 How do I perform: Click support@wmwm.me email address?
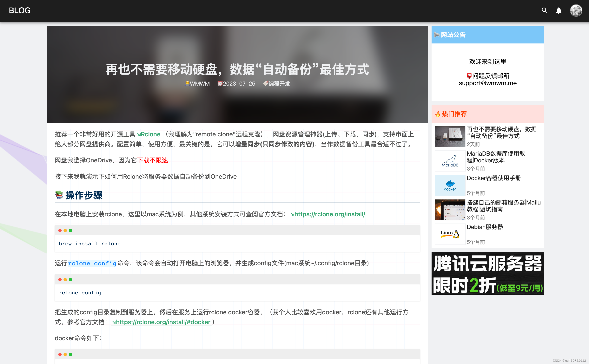[487, 83]
